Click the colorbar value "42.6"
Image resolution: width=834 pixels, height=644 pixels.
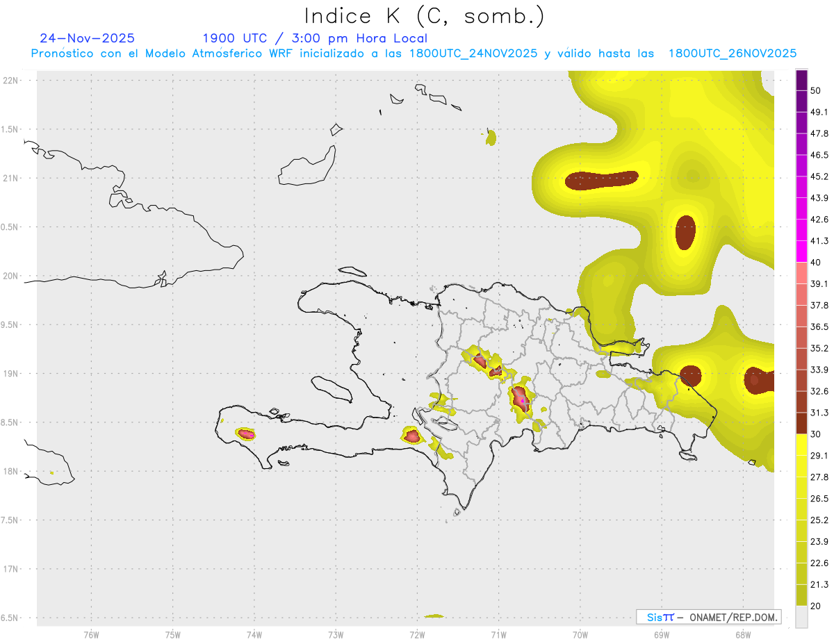(x=819, y=220)
